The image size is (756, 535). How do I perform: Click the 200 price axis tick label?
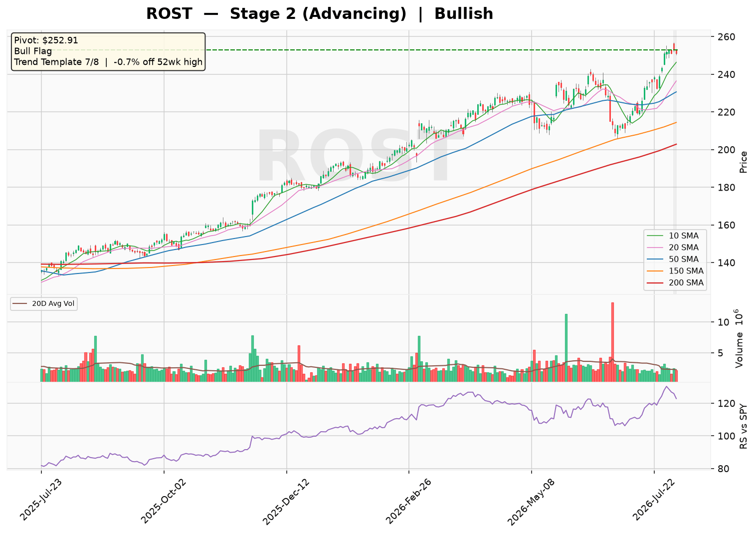tap(728, 150)
